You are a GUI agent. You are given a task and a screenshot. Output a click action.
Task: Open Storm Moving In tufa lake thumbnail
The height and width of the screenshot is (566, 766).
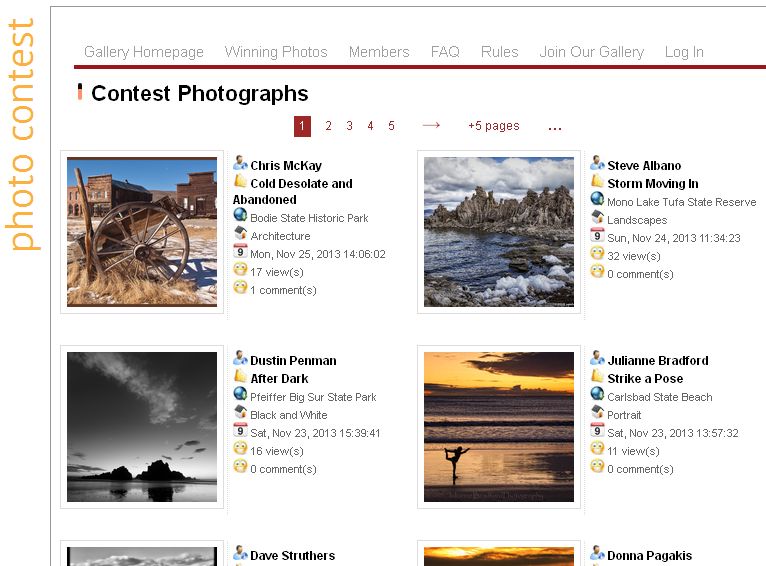click(x=499, y=232)
